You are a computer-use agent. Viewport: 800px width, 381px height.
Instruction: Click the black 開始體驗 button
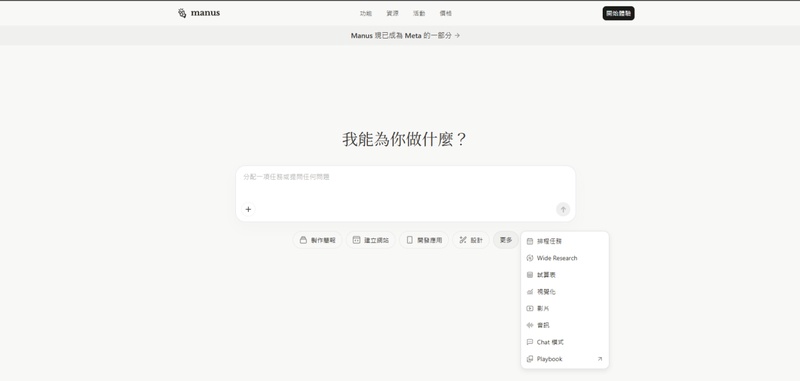click(618, 14)
